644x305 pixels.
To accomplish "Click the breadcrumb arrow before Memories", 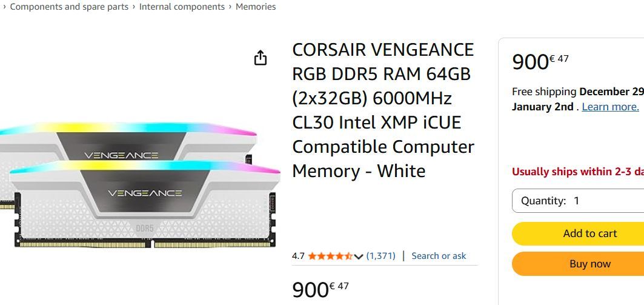I will click(230, 7).
